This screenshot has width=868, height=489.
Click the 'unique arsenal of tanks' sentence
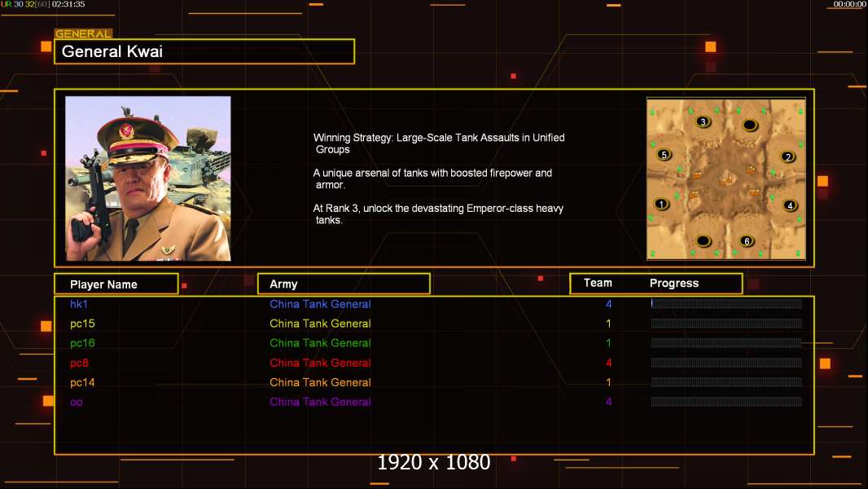[432, 178]
